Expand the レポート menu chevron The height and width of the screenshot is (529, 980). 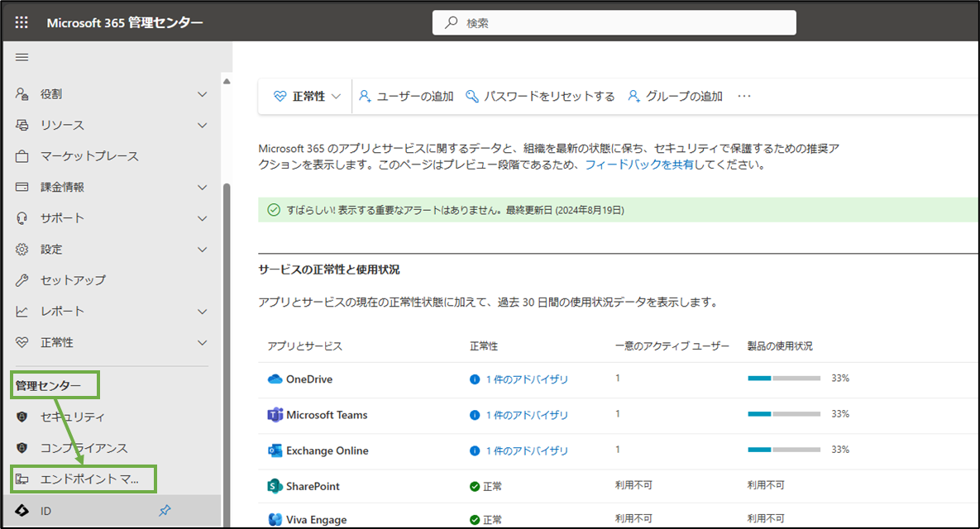pyautogui.click(x=202, y=312)
